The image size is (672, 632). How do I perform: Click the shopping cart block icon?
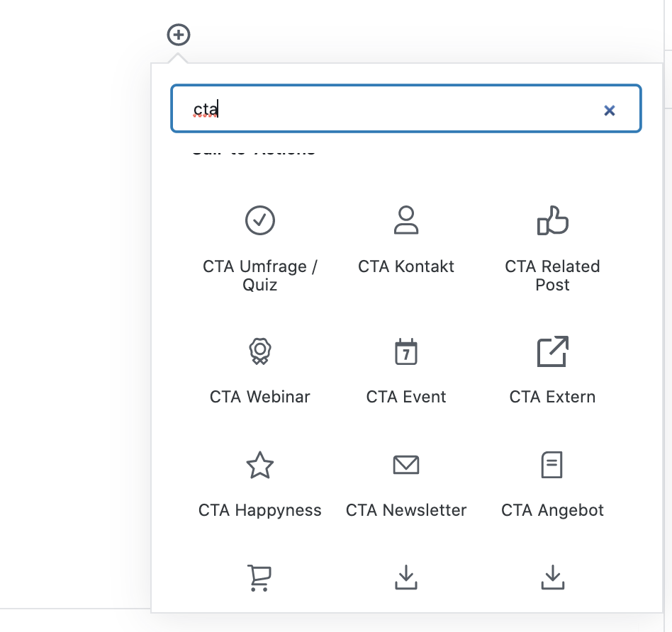point(260,578)
